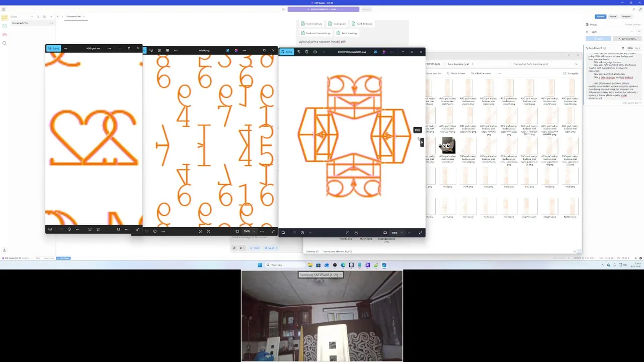644x362 pixels.
Task: Delete the image in the KWANTOWA GWIAZDA.png window
Action: [307, 52]
